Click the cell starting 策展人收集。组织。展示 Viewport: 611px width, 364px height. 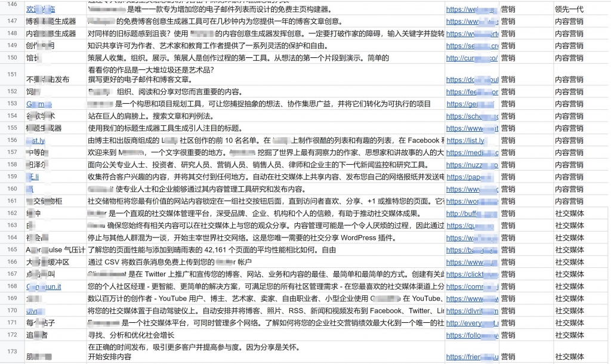coord(266,58)
